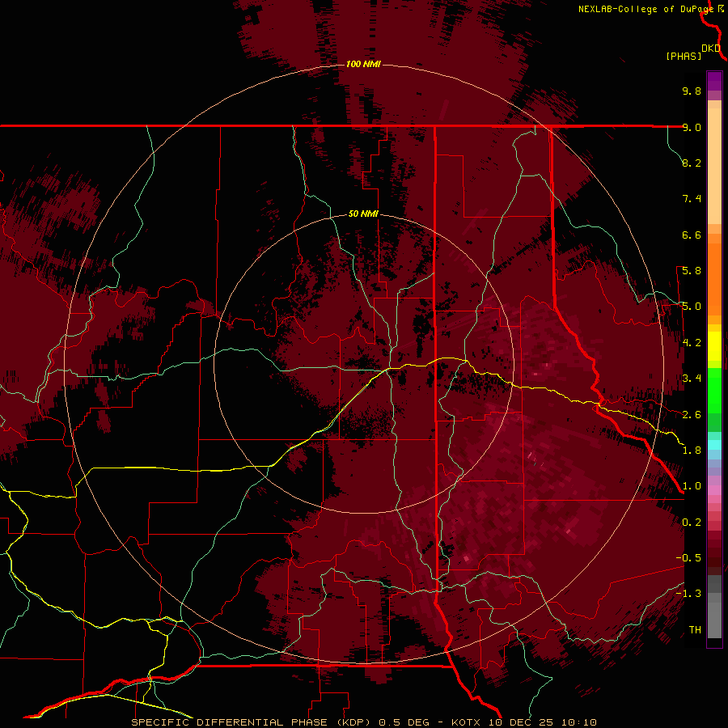
Task: Click the -0.5 scale value
Action: coord(688,558)
